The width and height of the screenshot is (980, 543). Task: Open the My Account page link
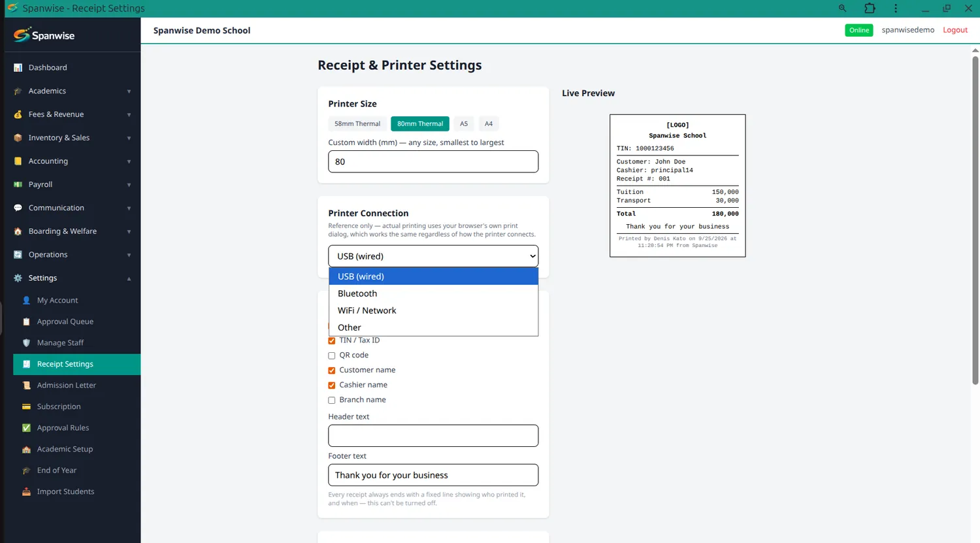[x=77, y=301]
